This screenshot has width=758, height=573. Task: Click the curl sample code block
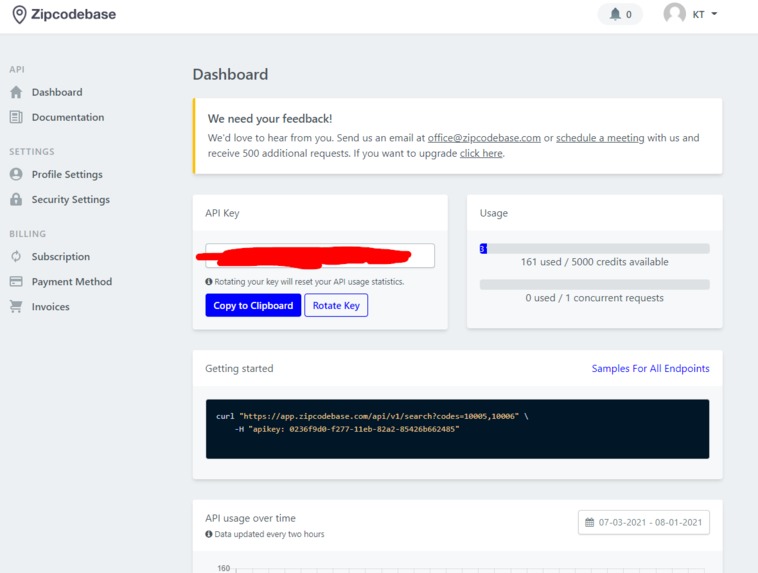[x=457, y=429]
